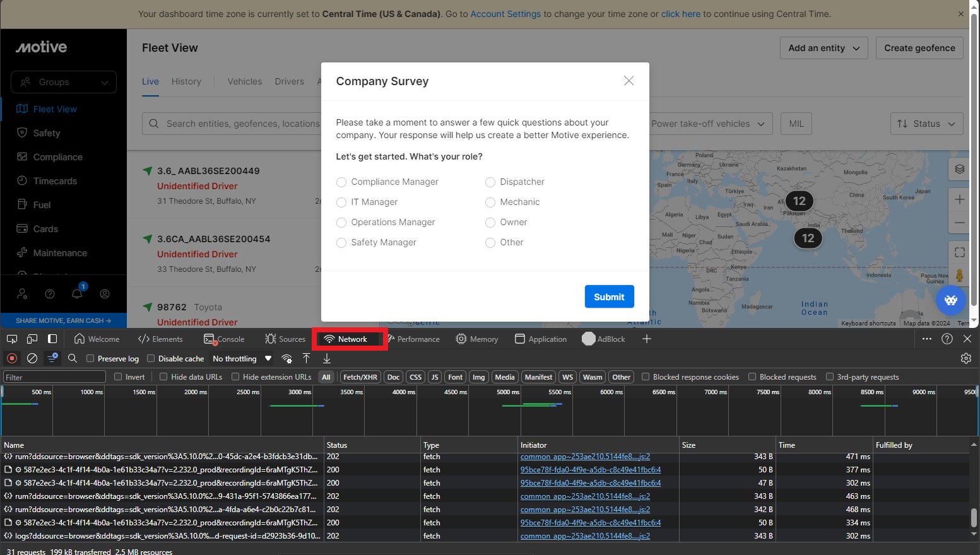This screenshot has width=980, height=555.
Task: Click the 'click here' time zone link
Action: pyautogui.click(x=681, y=14)
